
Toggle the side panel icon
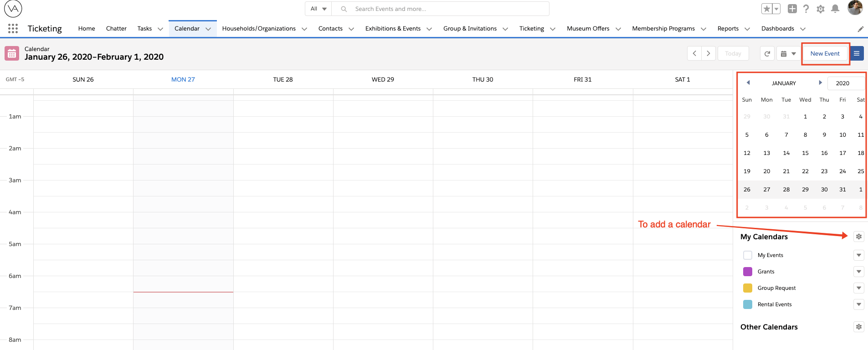pos(857,54)
